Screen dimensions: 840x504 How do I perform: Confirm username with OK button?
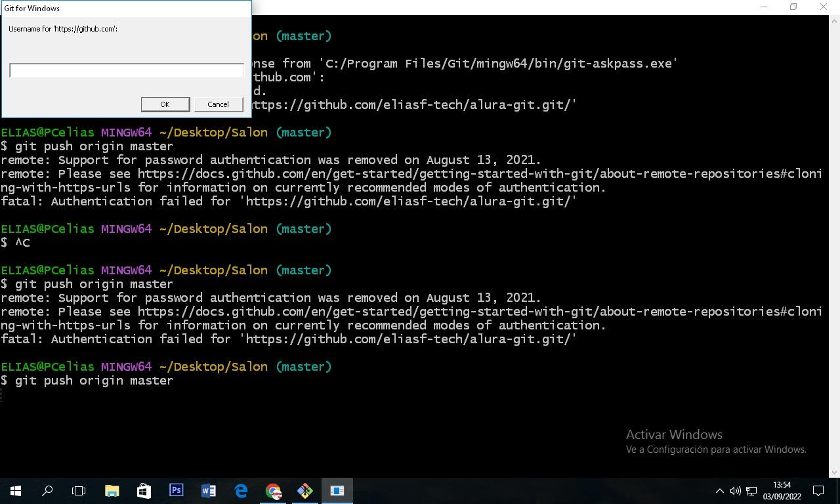click(x=165, y=104)
